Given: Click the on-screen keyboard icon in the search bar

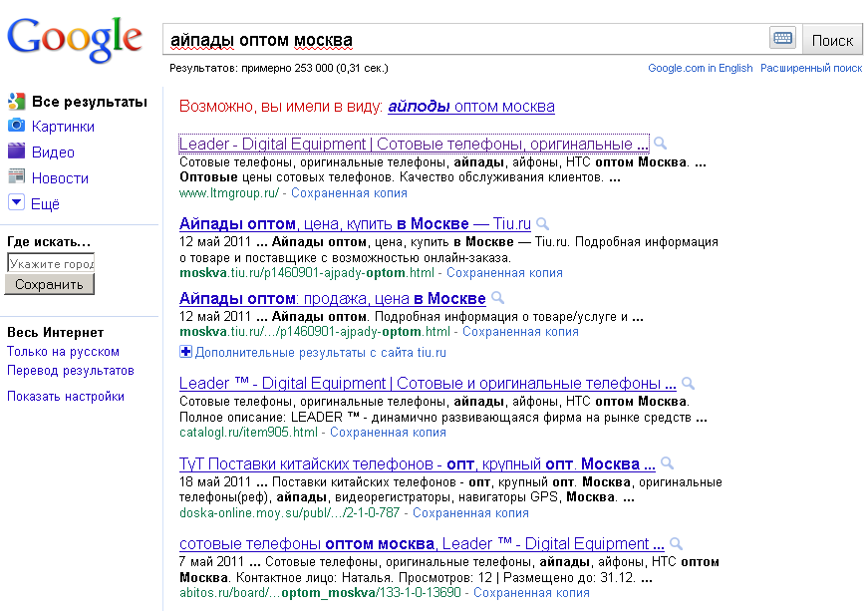Looking at the screenshot, I should point(783,37).
